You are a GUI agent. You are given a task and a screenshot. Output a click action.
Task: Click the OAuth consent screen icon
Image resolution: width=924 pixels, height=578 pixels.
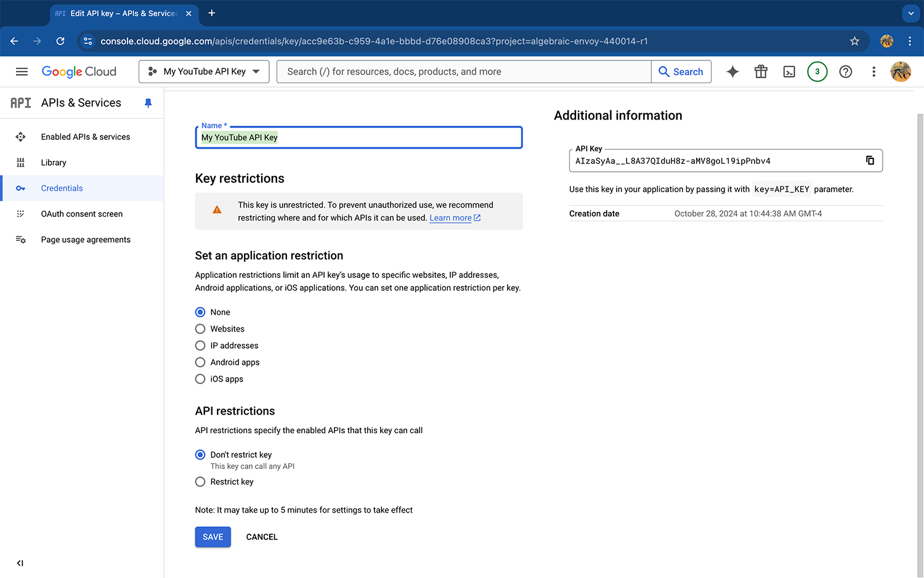(20, 214)
